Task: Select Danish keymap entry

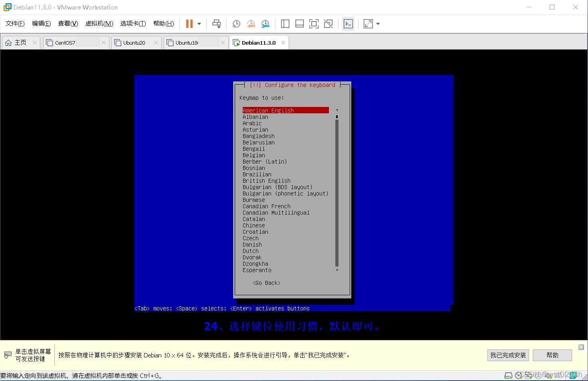Action: click(252, 245)
